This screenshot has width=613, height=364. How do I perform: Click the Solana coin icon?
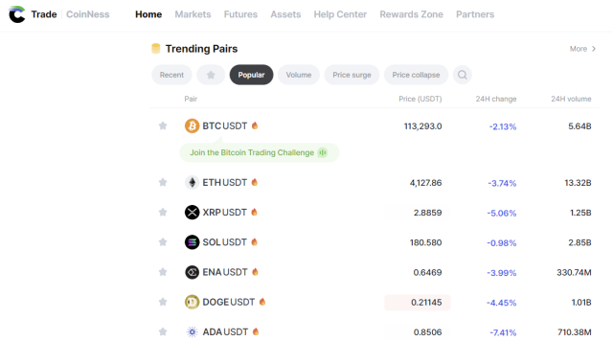coord(192,242)
